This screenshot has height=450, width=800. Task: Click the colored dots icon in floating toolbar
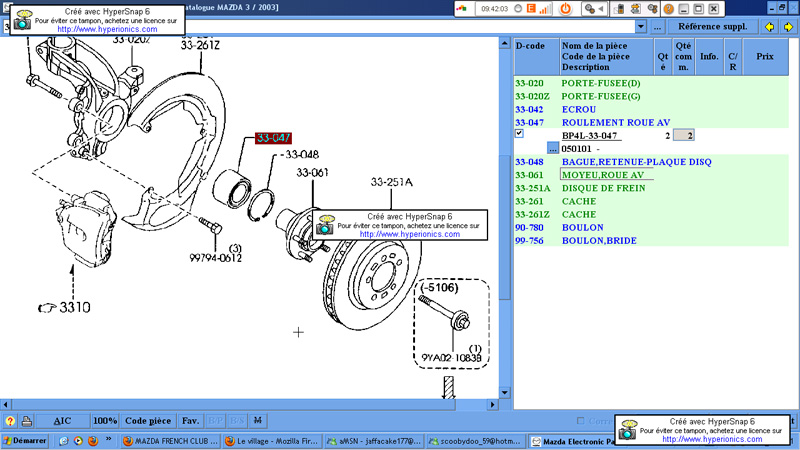click(x=462, y=9)
